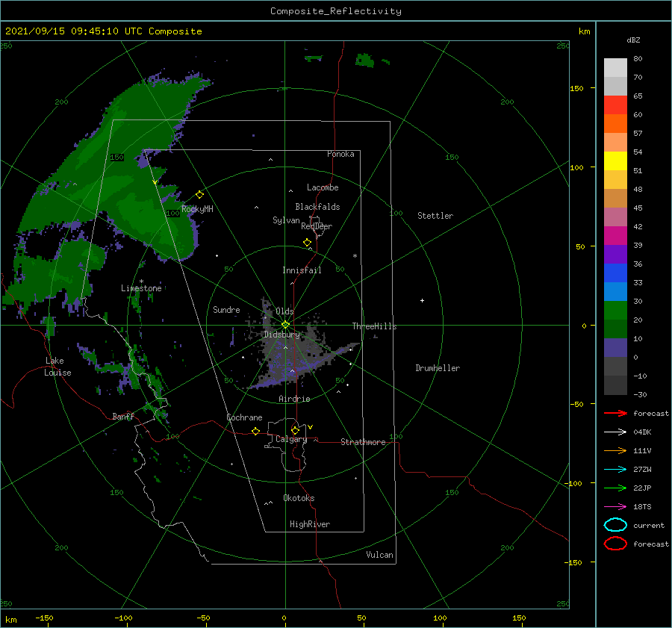Click the Banff town label
Viewport: 672px width, 628px height.
123,416
